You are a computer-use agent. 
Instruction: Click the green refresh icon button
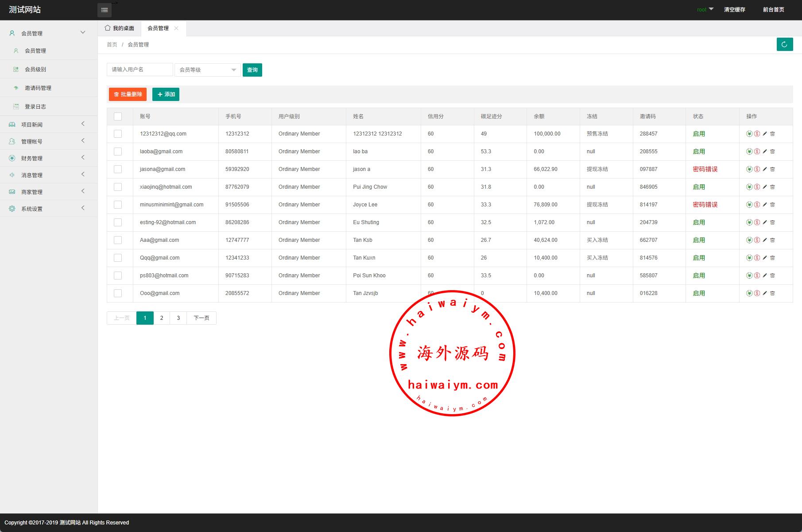coord(784,44)
